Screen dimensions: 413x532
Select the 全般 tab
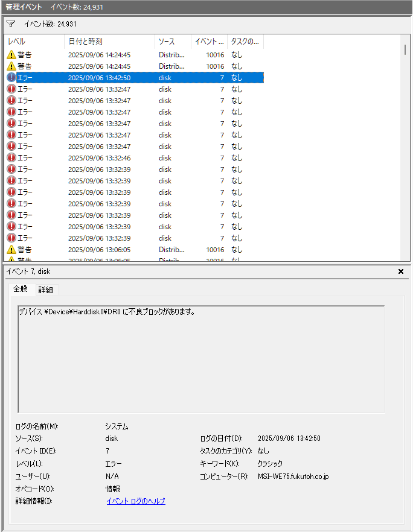[x=21, y=289]
